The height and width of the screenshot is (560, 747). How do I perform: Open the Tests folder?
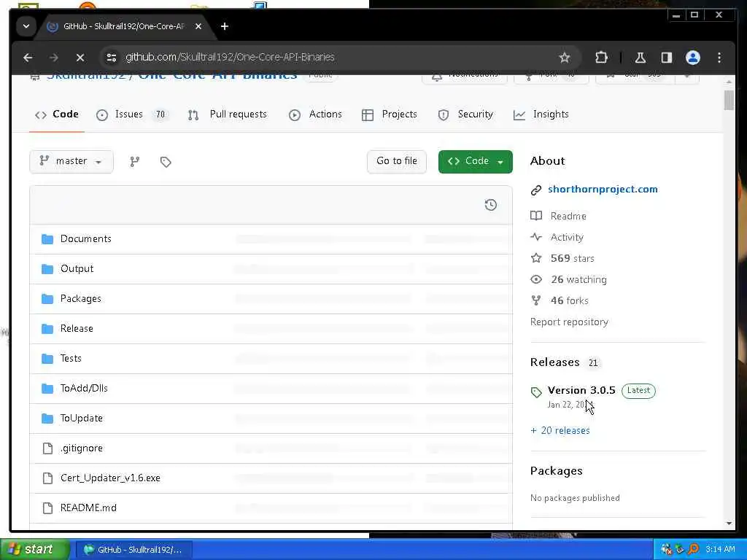tap(71, 359)
